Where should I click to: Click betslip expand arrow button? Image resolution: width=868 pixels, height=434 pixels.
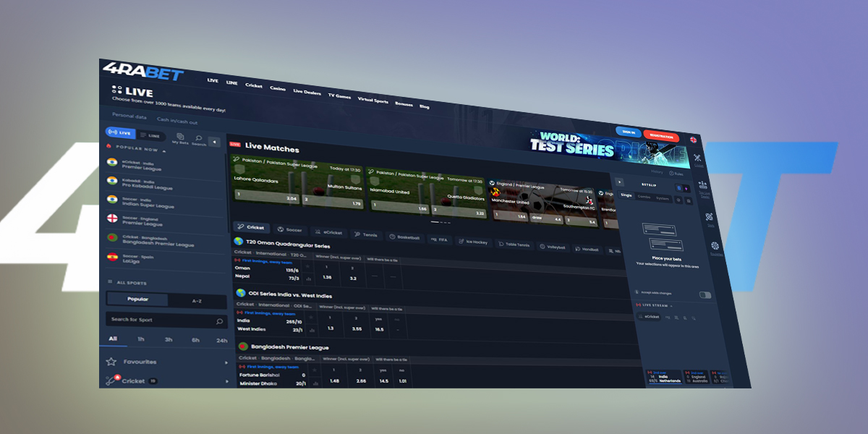click(618, 182)
